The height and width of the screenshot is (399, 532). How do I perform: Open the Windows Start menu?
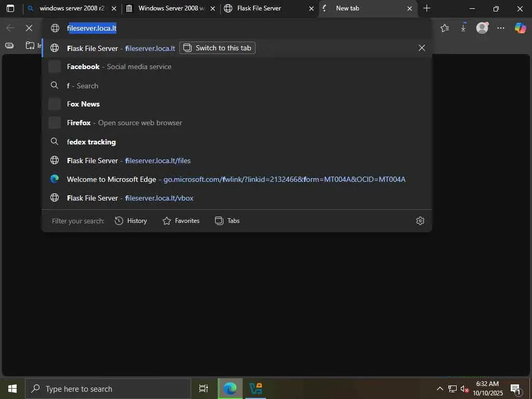tap(12, 389)
